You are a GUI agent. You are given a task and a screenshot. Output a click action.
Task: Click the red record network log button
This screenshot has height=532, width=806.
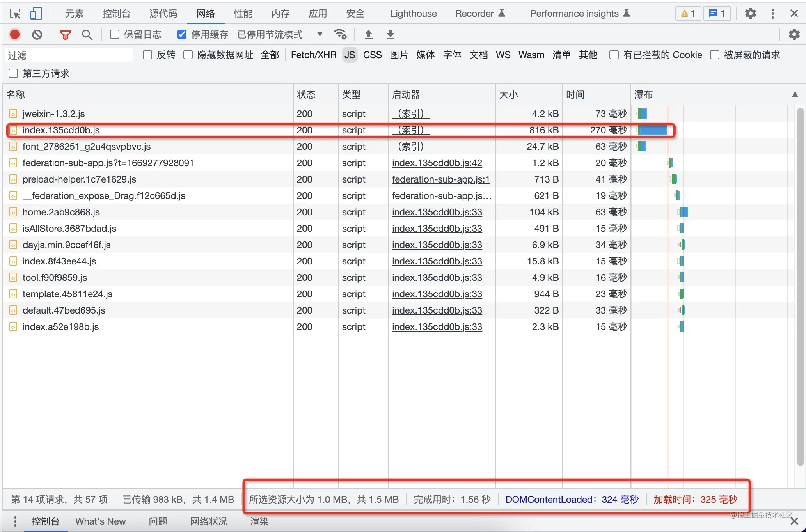click(x=15, y=35)
